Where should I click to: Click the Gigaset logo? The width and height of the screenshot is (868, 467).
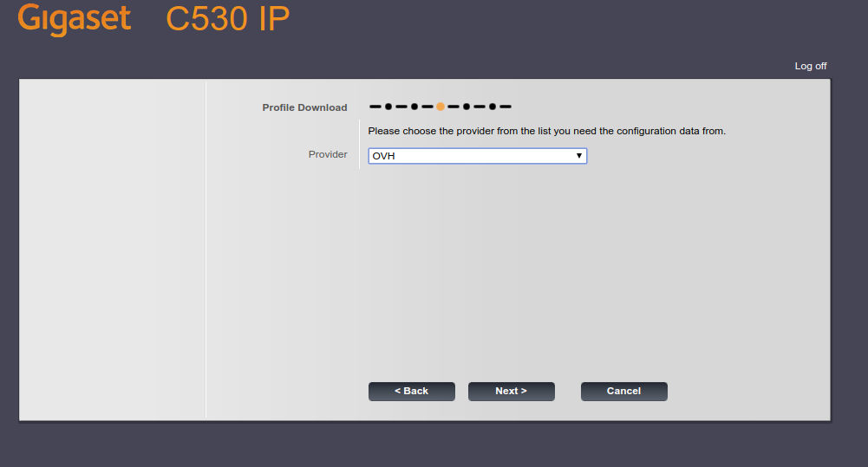[x=74, y=20]
